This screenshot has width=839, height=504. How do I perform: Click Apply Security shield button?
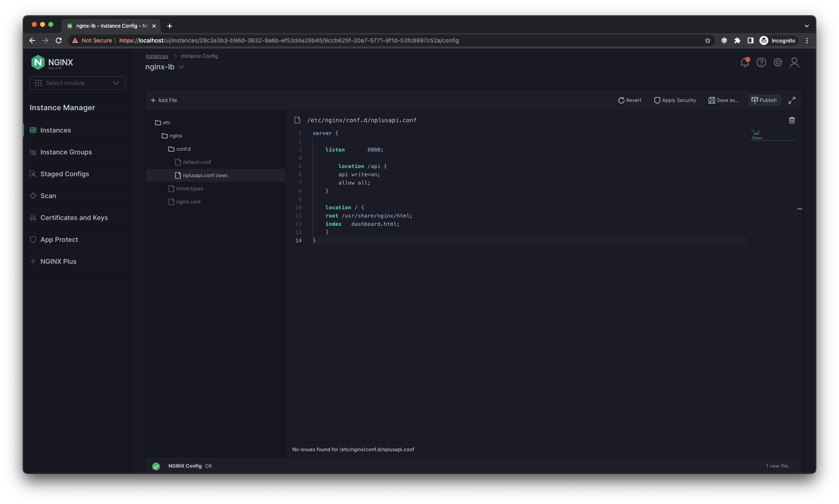click(675, 100)
